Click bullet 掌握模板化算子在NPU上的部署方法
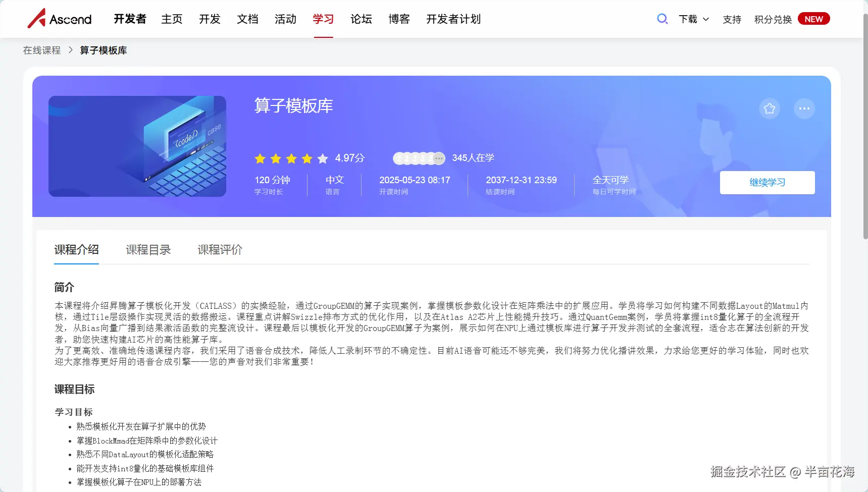Image resolution: width=868 pixels, height=492 pixels. pos(139,482)
